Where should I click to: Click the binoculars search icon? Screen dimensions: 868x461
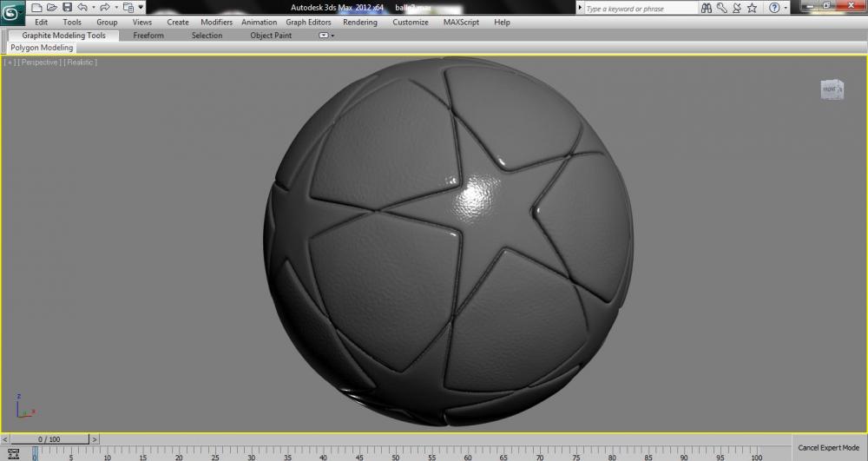pos(707,8)
